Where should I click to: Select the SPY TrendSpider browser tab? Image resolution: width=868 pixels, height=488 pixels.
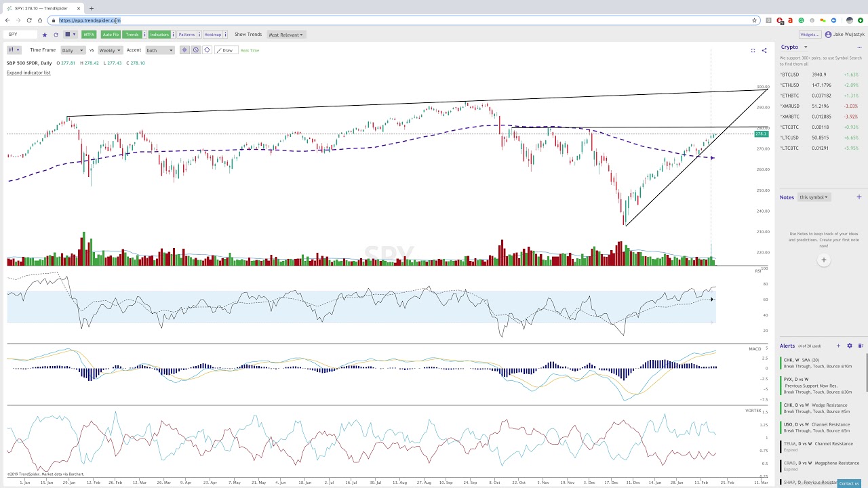click(x=42, y=8)
